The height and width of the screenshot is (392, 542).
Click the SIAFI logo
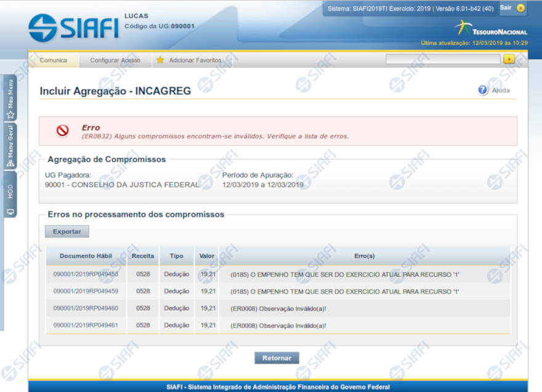73,28
